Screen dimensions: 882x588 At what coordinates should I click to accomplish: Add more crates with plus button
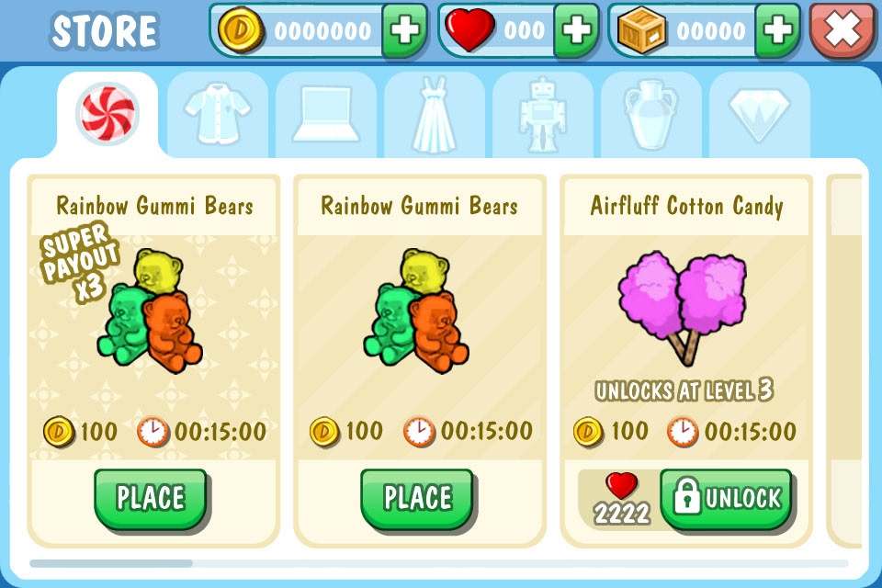[x=778, y=29]
